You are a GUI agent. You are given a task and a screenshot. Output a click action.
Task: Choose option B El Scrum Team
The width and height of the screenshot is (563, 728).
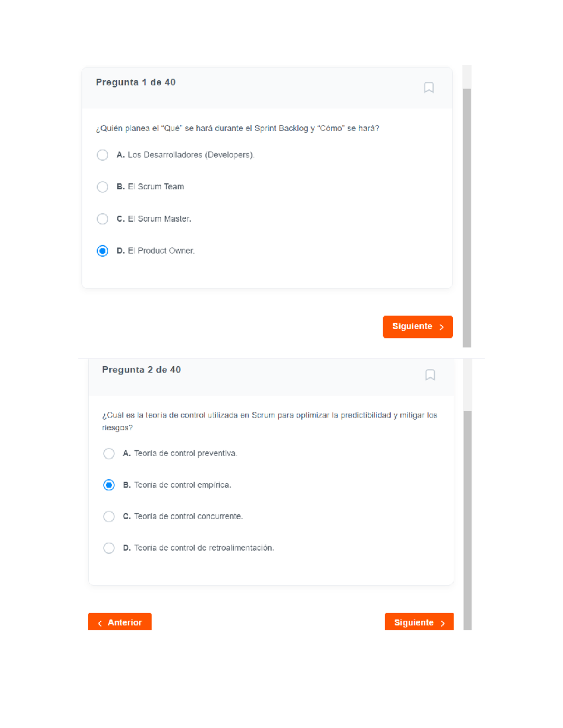pos(102,187)
